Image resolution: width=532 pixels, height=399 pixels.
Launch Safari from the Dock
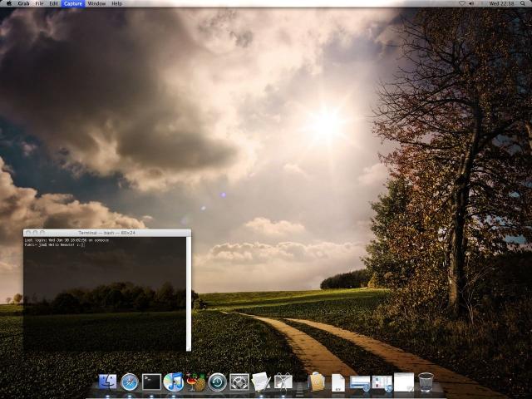130,382
